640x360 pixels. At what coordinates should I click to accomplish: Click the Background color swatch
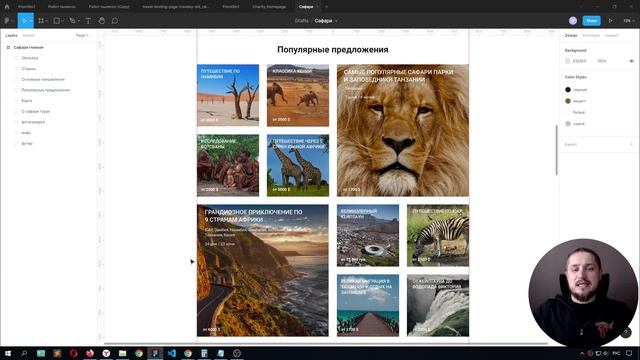568,61
